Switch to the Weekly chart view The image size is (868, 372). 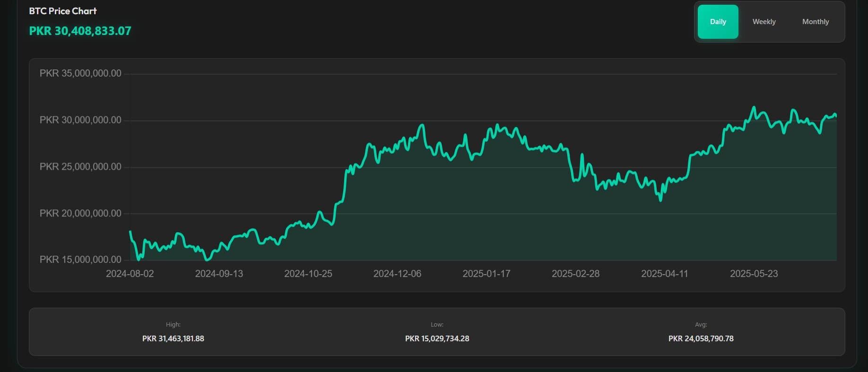tap(764, 22)
